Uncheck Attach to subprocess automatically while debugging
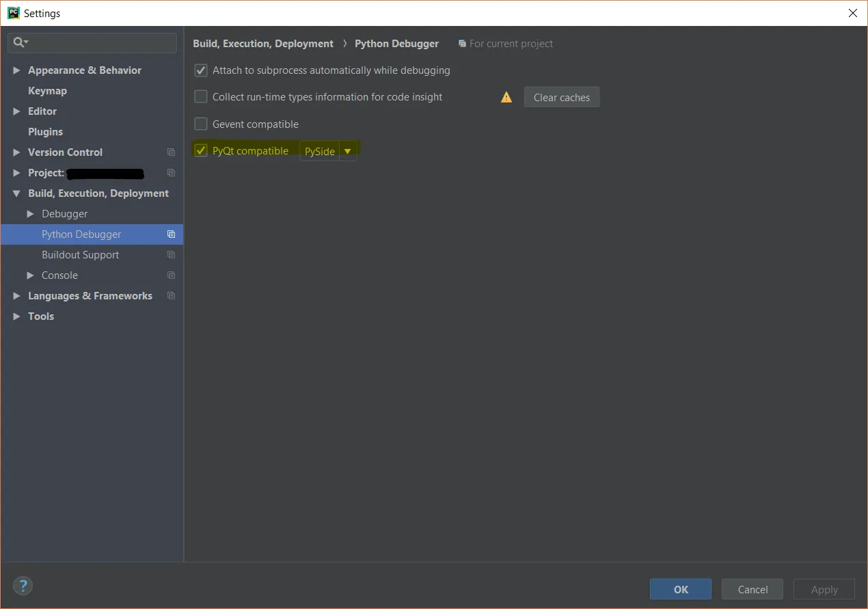This screenshot has height=609, width=868. click(201, 70)
